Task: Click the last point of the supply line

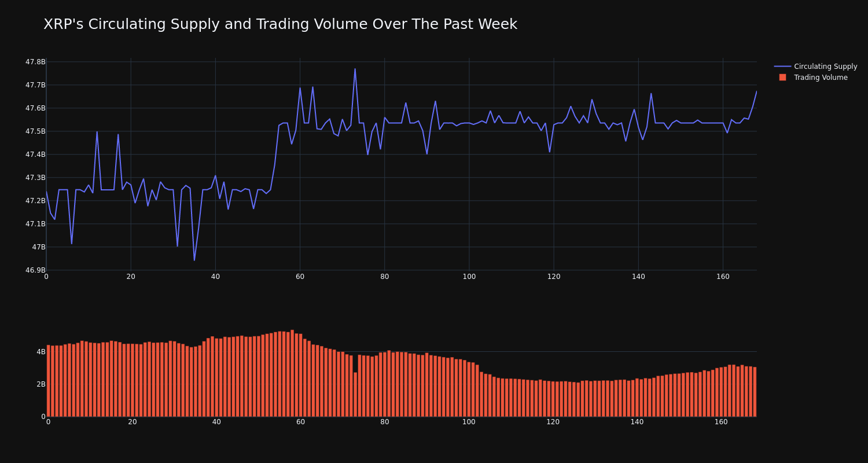Action: 756,91
